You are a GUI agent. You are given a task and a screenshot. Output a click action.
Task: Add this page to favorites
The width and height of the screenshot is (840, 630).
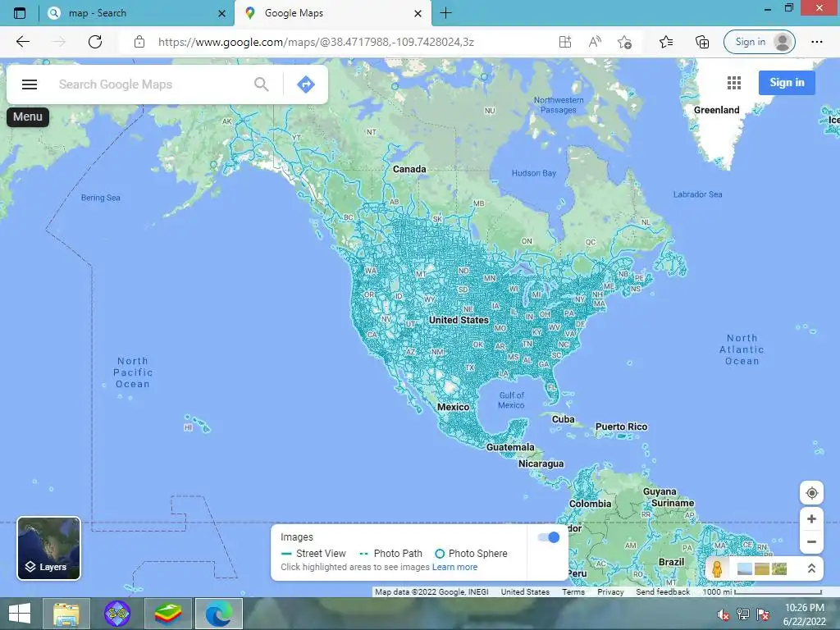coord(624,42)
